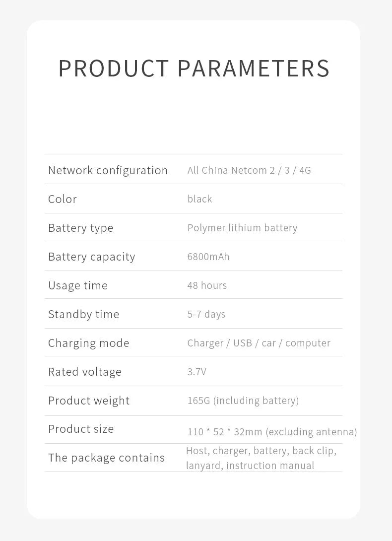Select the Charging mode label
The width and height of the screenshot is (392, 541).
pos(88,343)
